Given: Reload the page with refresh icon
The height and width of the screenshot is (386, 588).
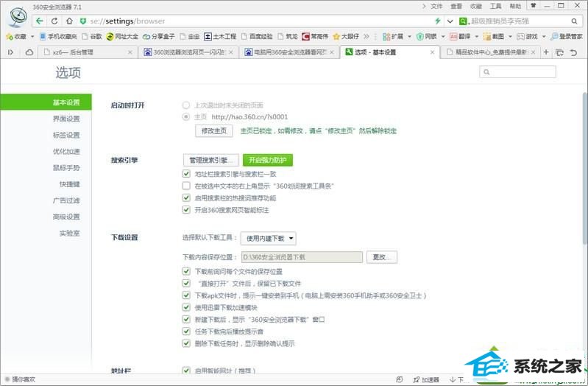Looking at the screenshot, I should point(54,21).
